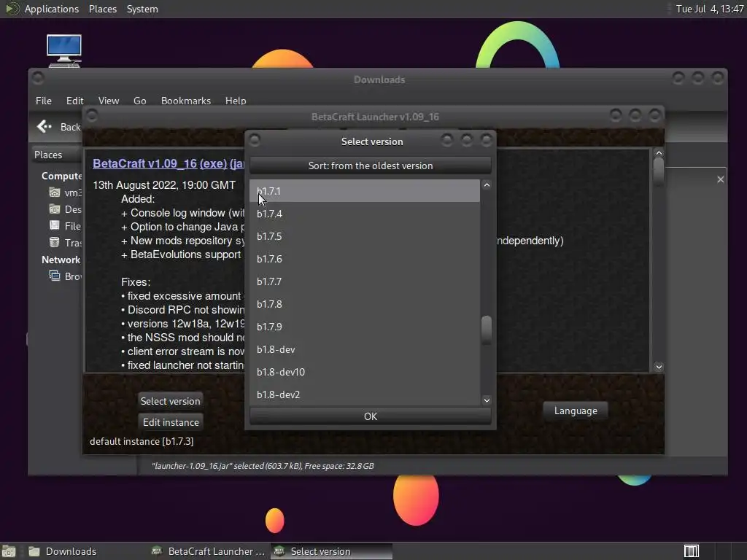Choose the b1.7.8 version
The image size is (747, 560).
click(365, 304)
